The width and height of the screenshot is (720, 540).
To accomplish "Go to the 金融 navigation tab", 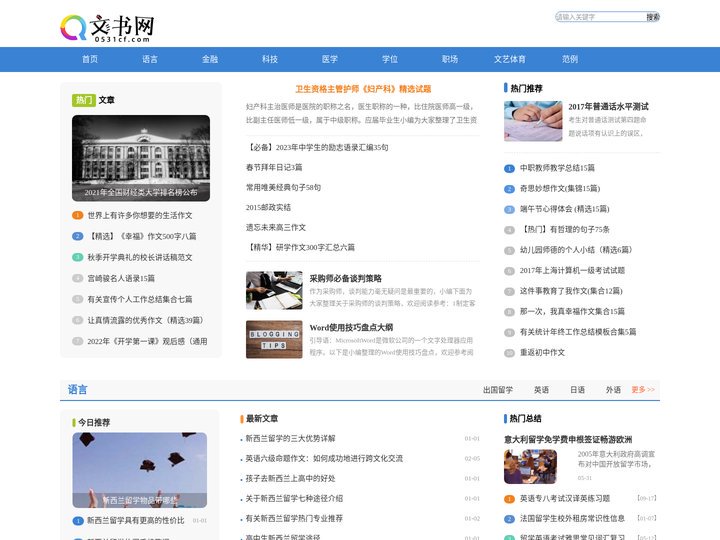I will [x=210, y=59].
